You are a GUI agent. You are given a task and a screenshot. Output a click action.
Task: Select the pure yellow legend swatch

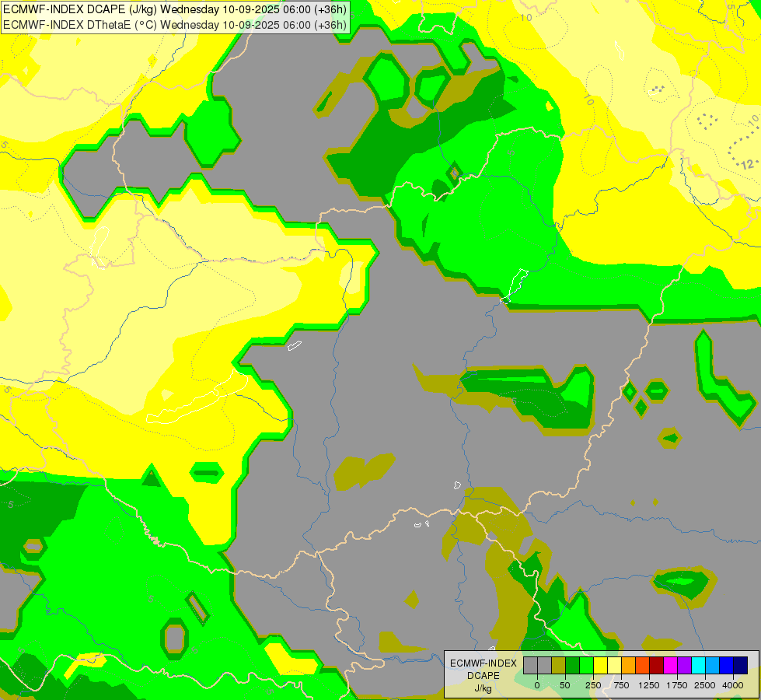[600, 665]
